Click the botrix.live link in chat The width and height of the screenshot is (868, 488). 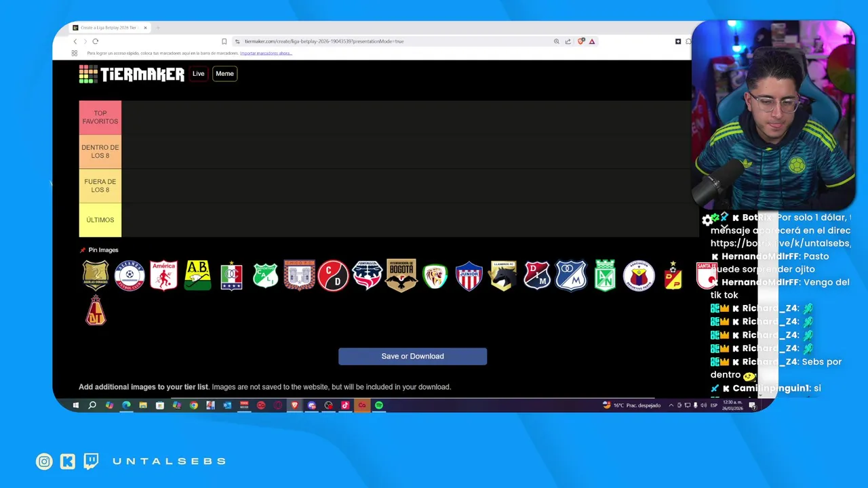pos(781,243)
